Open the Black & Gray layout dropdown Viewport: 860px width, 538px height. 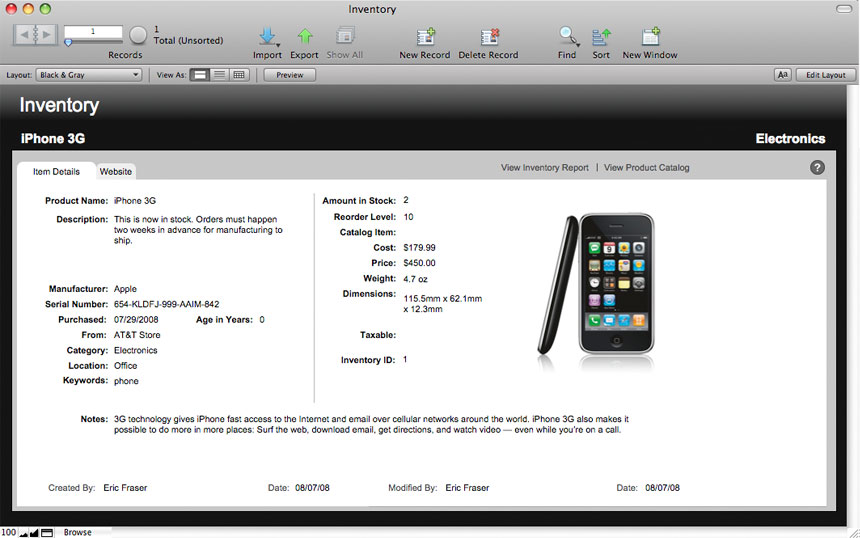click(89, 75)
